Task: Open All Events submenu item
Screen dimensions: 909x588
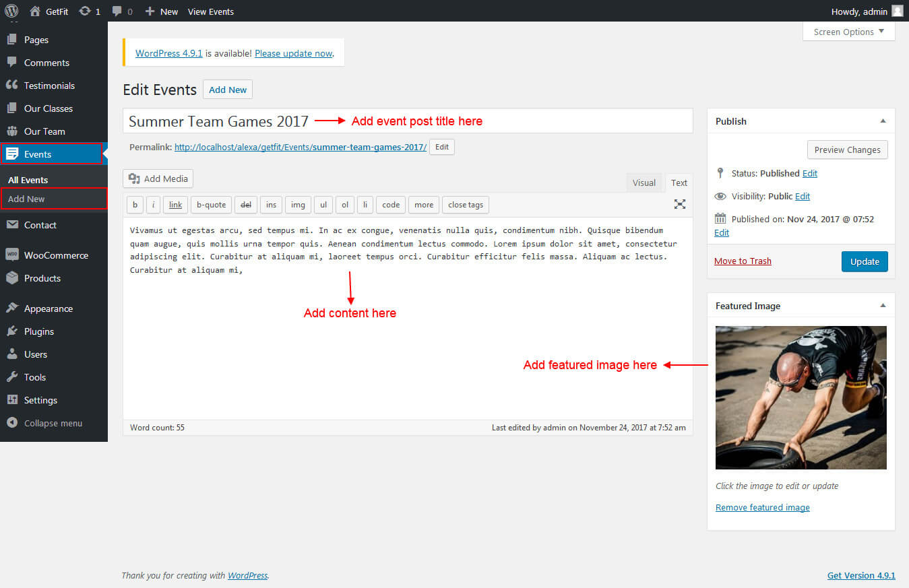Action: coord(28,180)
